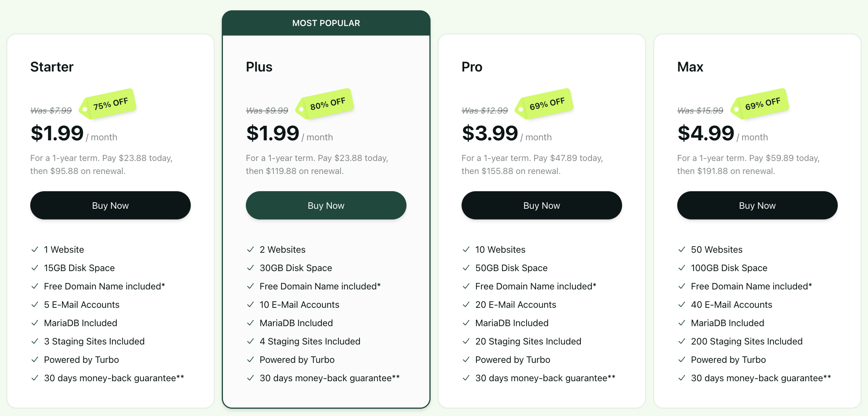Screen dimensions: 868x416
Task: Click the Starter plan heading
Action: [x=52, y=67]
